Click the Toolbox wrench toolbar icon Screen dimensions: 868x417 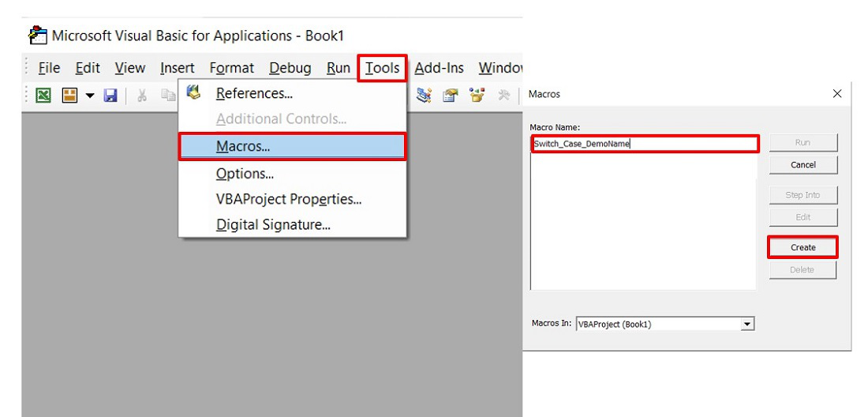pos(503,96)
